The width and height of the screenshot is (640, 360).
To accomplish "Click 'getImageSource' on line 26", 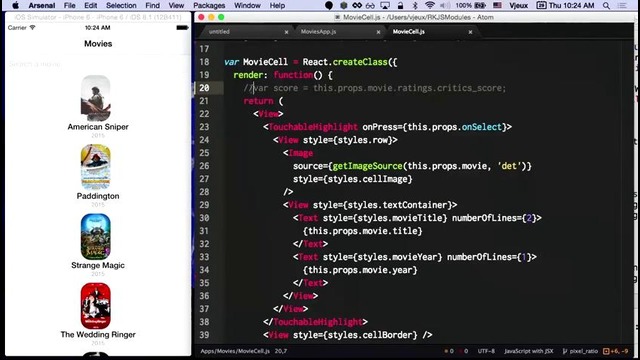I will click(367, 166).
